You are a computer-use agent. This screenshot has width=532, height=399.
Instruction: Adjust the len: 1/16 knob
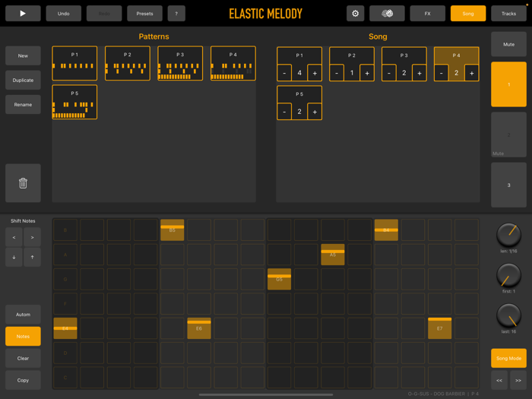(x=508, y=235)
